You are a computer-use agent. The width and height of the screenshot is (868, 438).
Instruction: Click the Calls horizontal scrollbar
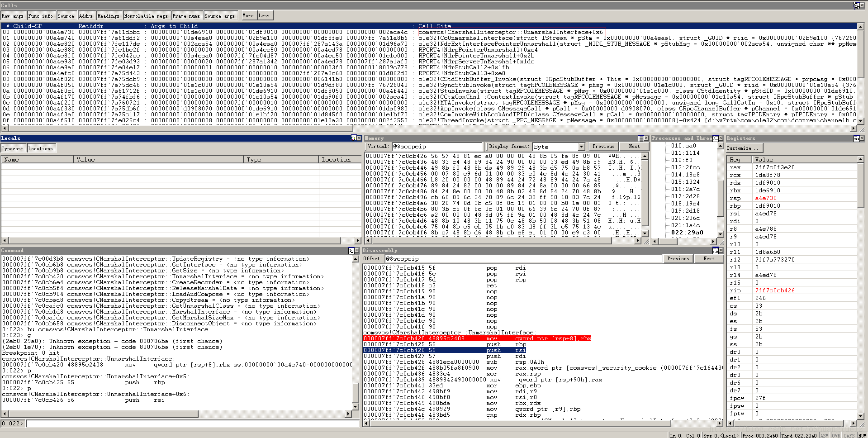(x=429, y=129)
